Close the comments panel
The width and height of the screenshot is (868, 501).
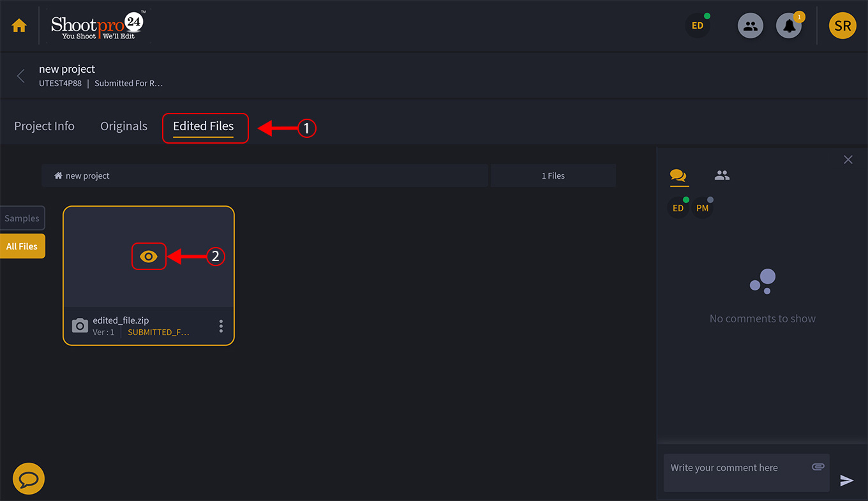coord(848,160)
